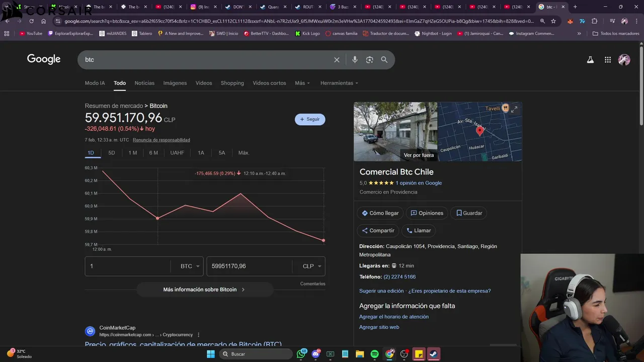Open Chrome extensions puzzle icon
Image resolution: width=644 pixels, height=362 pixels.
pyautogui.click(x=595, y=21)
